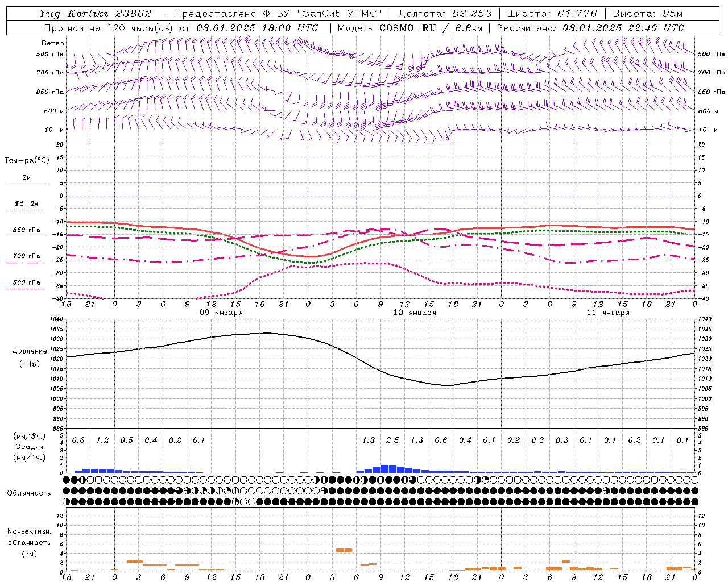
Task: Click the (мм/3ч.) precipitation unit label
Action: coord(28,436)
